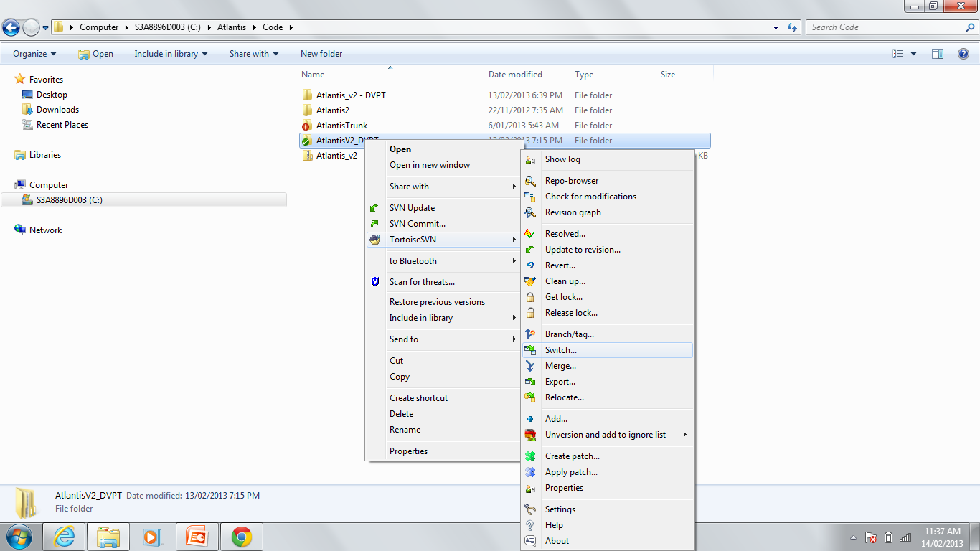
Task: Click the Search Code input field
Action: pyautogui.click(x=885, y=27)
